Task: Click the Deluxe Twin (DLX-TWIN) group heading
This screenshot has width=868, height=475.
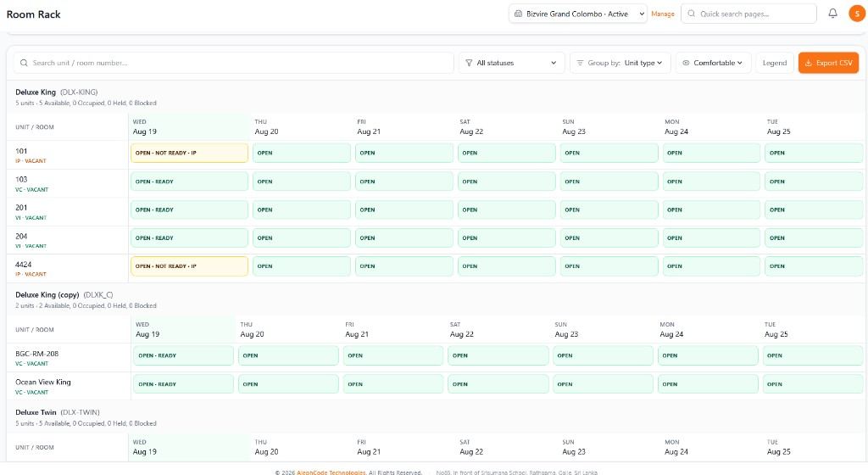Action: pos(58,412)
